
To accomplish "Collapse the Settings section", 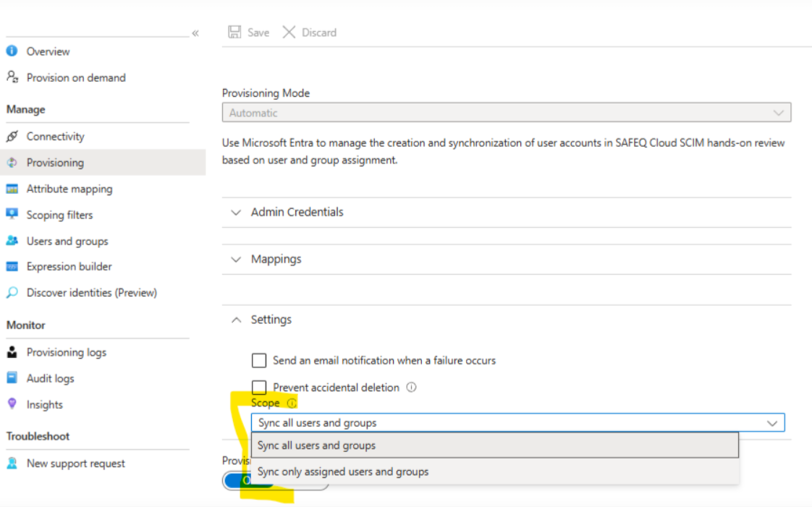I will click(236, 320).
